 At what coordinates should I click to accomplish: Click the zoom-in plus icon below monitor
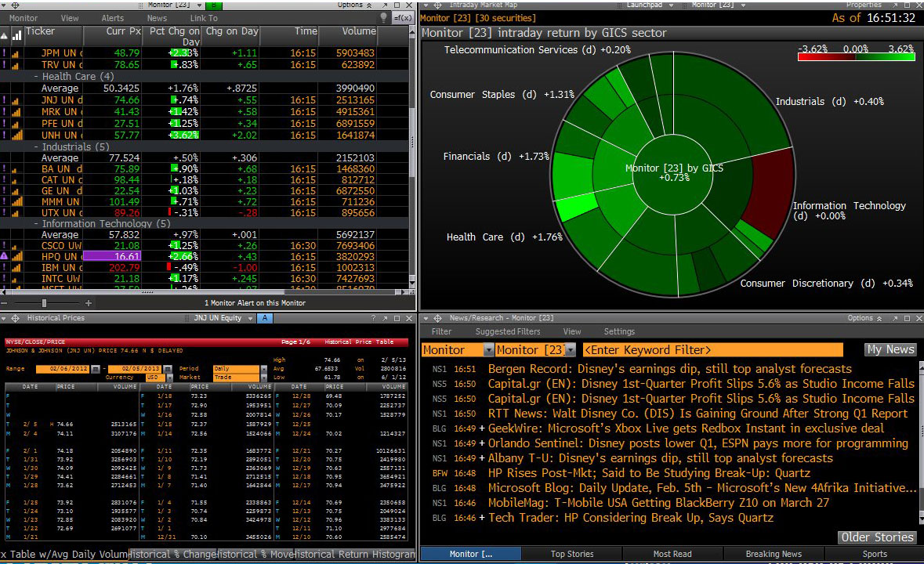point(89,303)
